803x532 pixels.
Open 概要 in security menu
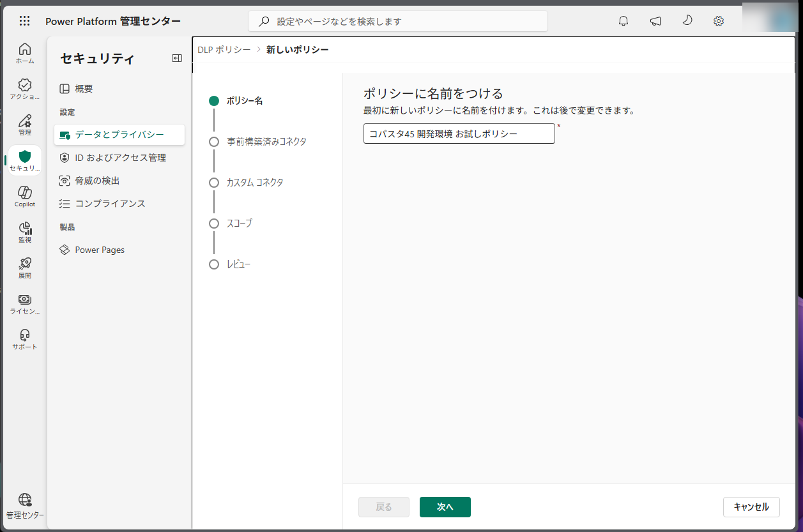coord(119,89)
